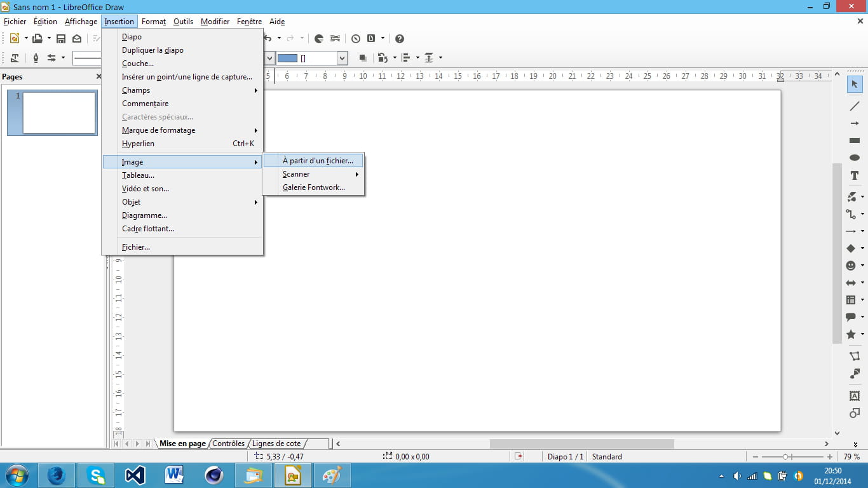Expand the Alignment dropdown arrow

click(x=417, y=58)
